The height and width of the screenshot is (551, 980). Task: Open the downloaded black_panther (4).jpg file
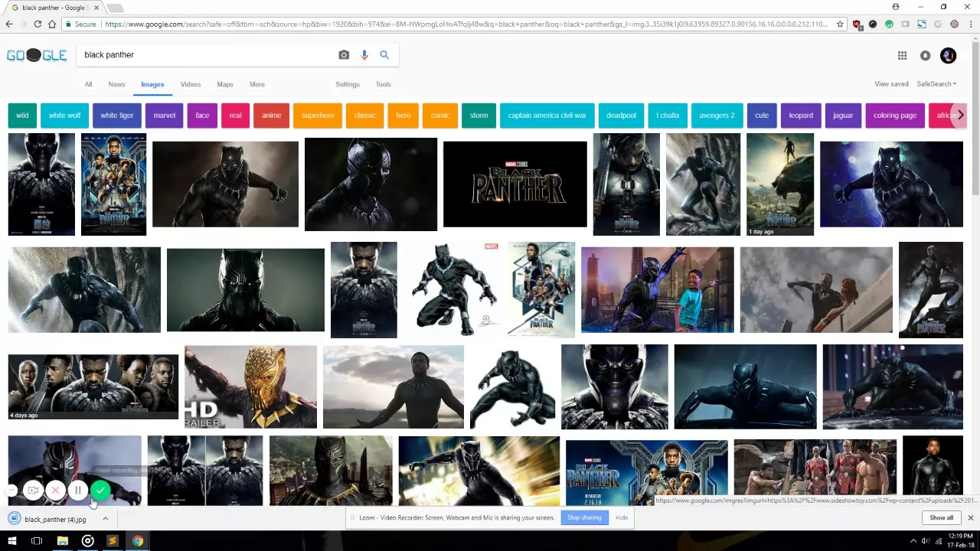tap(54, 519)
